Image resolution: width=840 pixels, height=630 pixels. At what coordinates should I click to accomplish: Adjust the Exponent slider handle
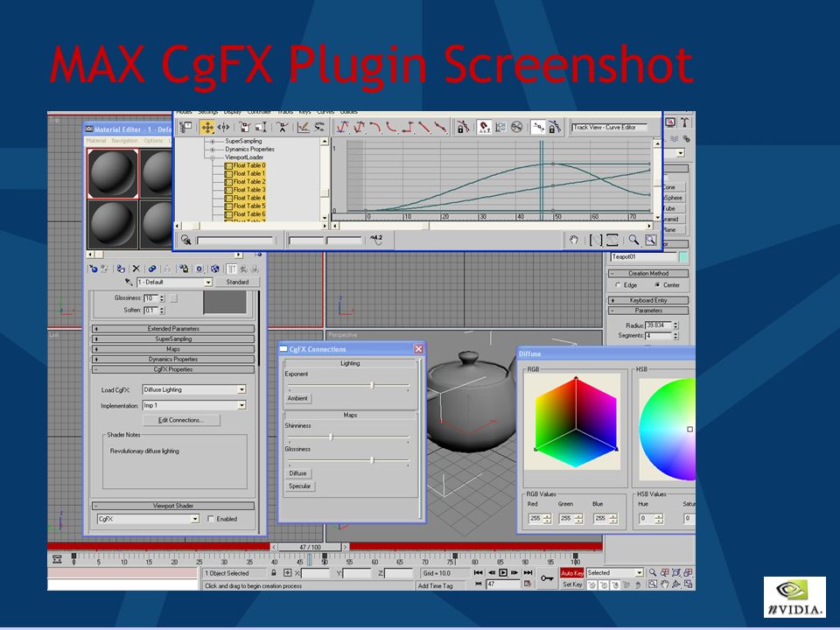tap(373, 385)
